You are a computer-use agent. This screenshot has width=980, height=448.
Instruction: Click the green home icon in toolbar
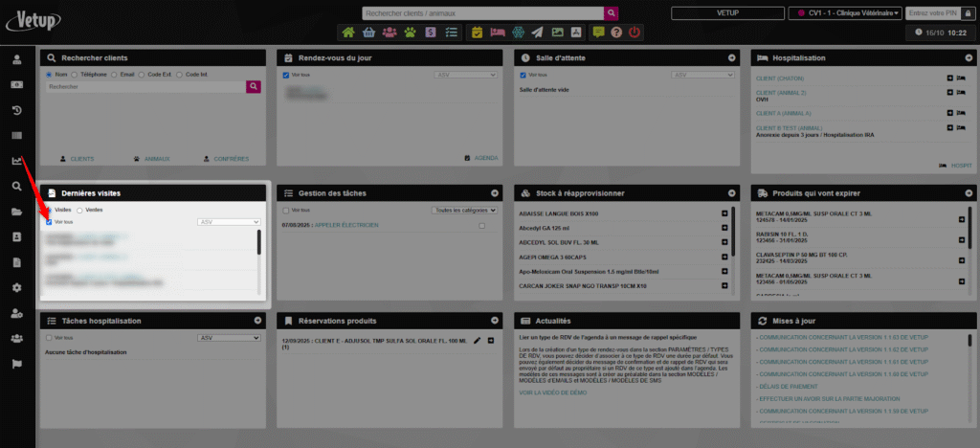(348, 32)
